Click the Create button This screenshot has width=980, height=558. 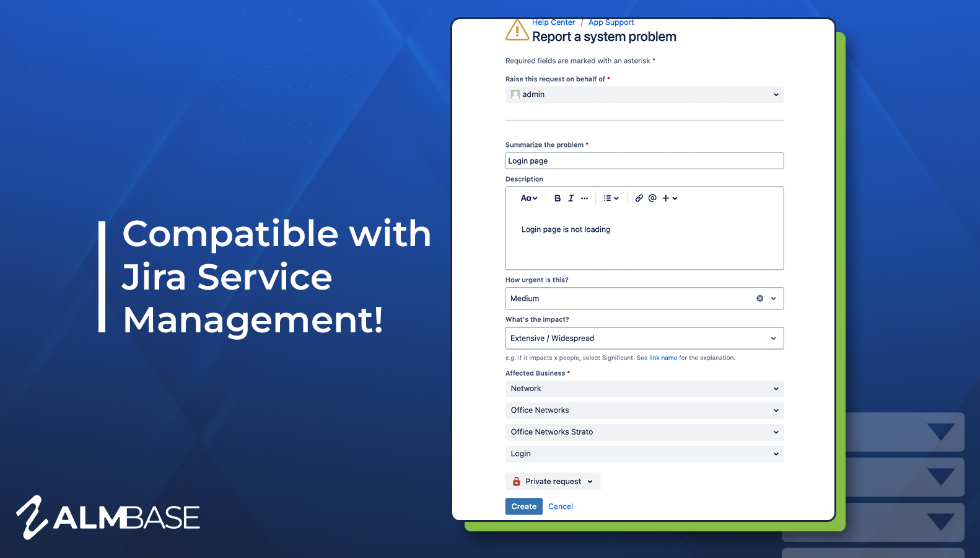tap(524, 507)
